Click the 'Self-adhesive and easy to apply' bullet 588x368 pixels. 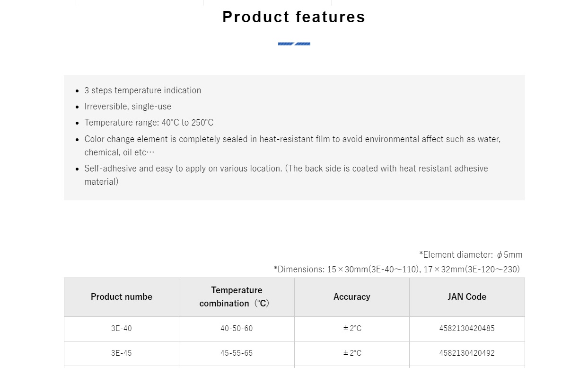click(x=286, y=175)
